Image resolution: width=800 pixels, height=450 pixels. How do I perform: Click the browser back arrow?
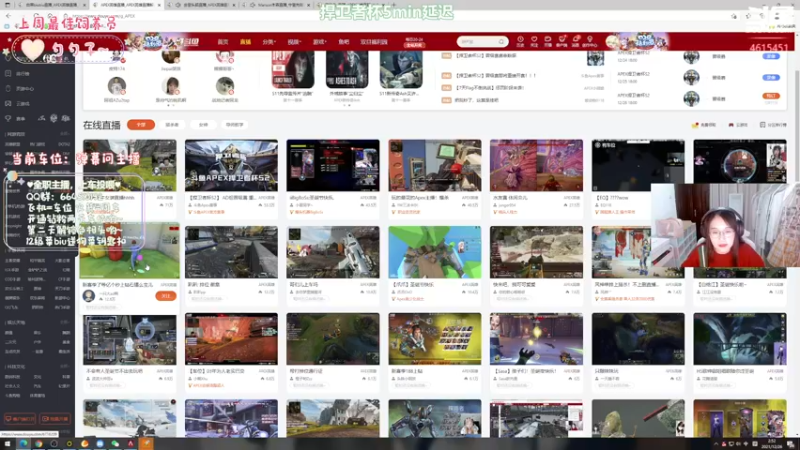point(8,16)
